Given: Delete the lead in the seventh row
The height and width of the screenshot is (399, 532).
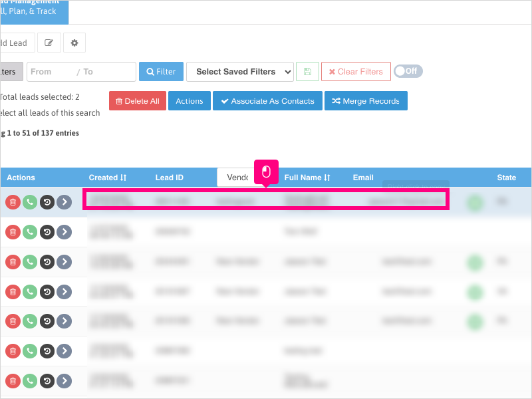Looking at the screenshot, I should coord(13,380).
